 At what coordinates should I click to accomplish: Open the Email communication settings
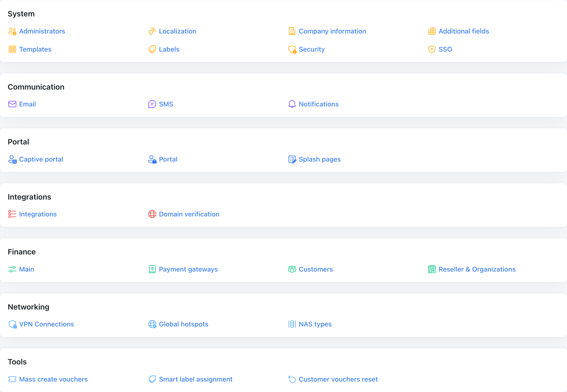[28, 104]
